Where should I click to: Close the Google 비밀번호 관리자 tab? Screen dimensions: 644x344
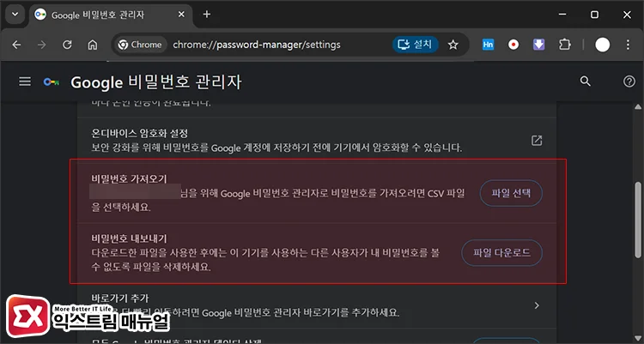[x=181, y=15]
